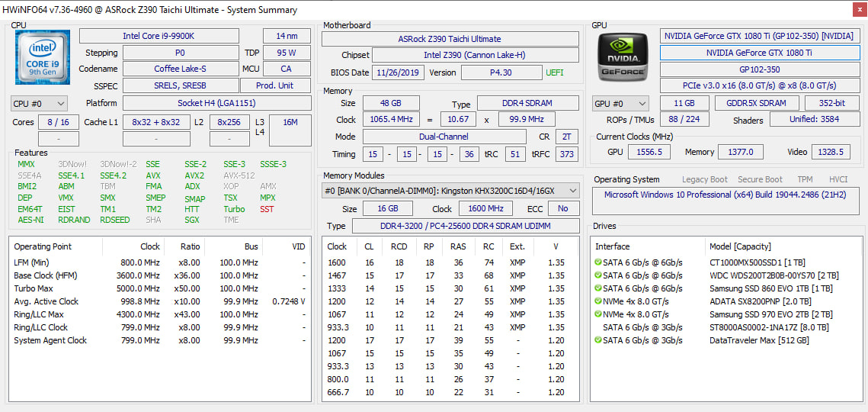Click the DDR4-3200 / PC4-25600 type field
The width and height of the screenshot is (868, 412).
coord(466,226)
